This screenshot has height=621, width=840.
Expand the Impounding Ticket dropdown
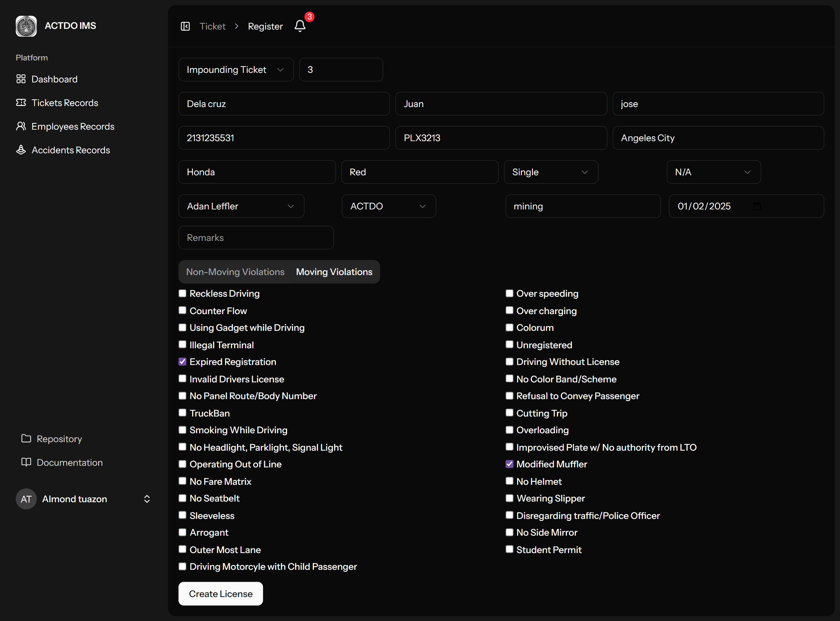click(236, 70)
